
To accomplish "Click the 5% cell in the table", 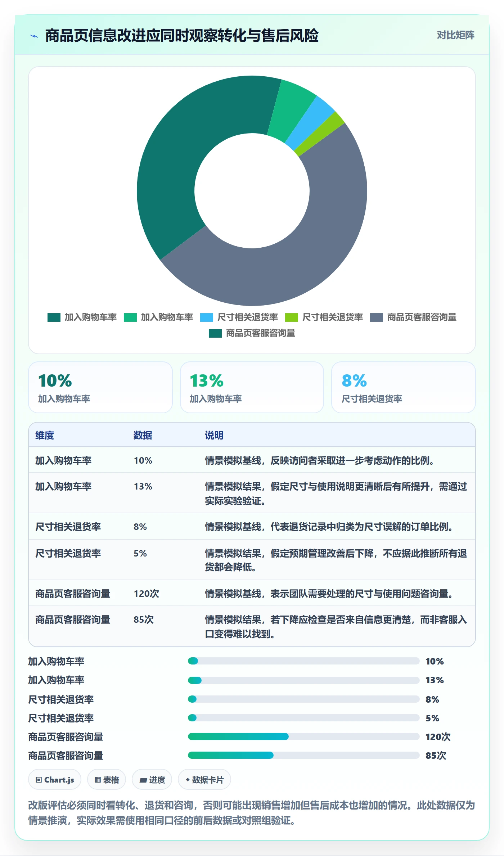I will [140, 553].
